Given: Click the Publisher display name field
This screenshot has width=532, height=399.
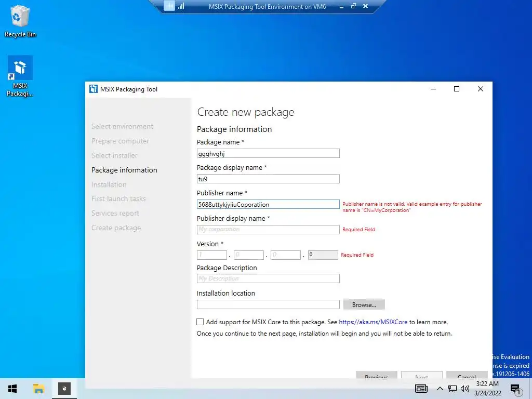Looking at the screenshot, I should tap(268, 230).
